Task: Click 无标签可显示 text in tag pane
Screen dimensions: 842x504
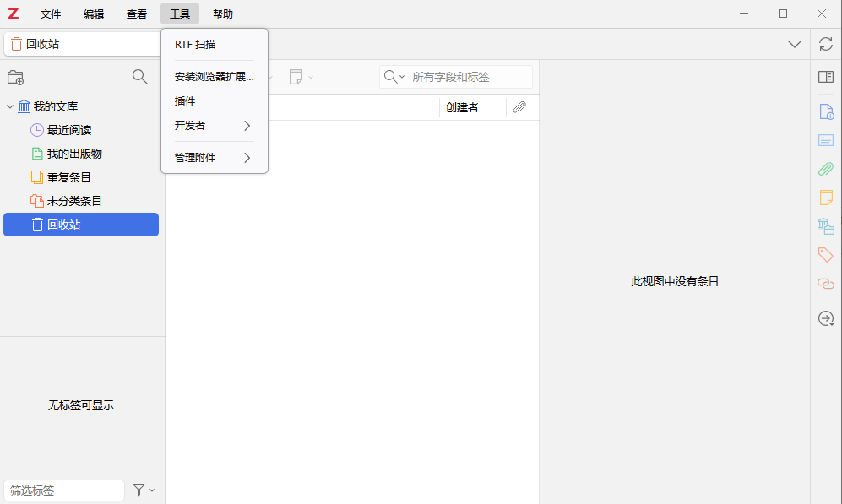Action: [x=81, y=405]
